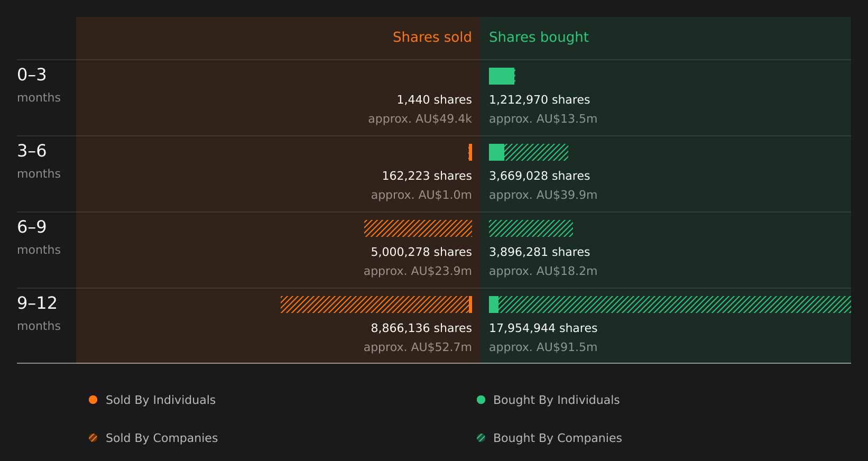The image size is (868, 461).
Task: Select the 0–3 months row label
Action: tap(39, 85)
